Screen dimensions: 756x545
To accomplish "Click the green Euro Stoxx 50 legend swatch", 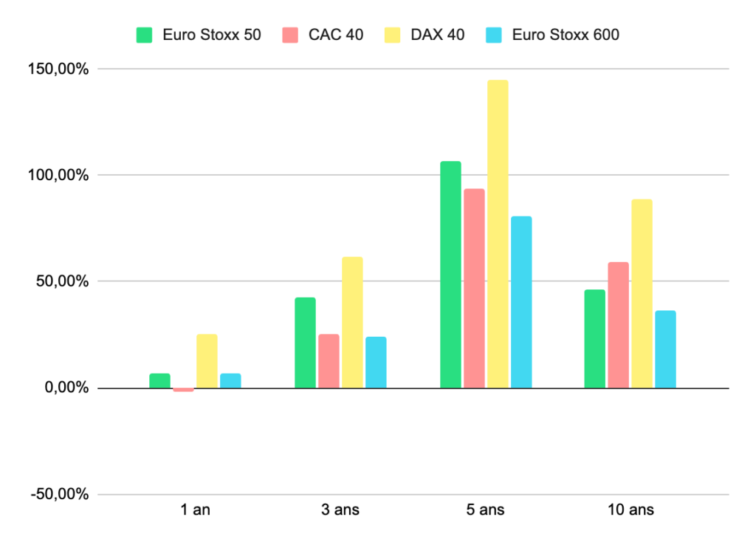I will [144, 35].
